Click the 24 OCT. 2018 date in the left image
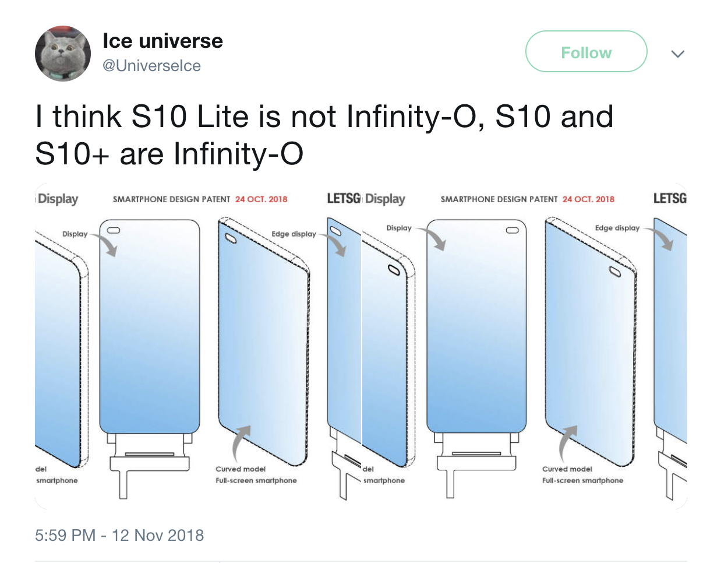The image size is (728, 563). click(x=261, y=199)
